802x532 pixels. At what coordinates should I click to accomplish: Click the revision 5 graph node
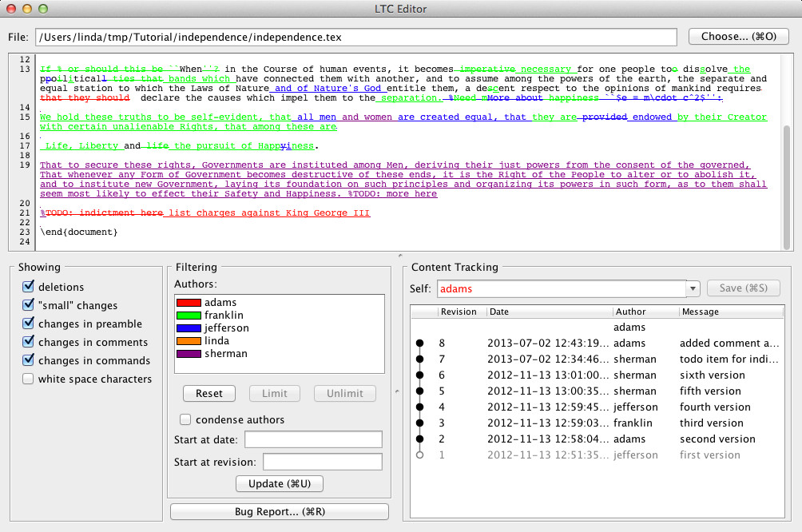click(x=419, y=391)
